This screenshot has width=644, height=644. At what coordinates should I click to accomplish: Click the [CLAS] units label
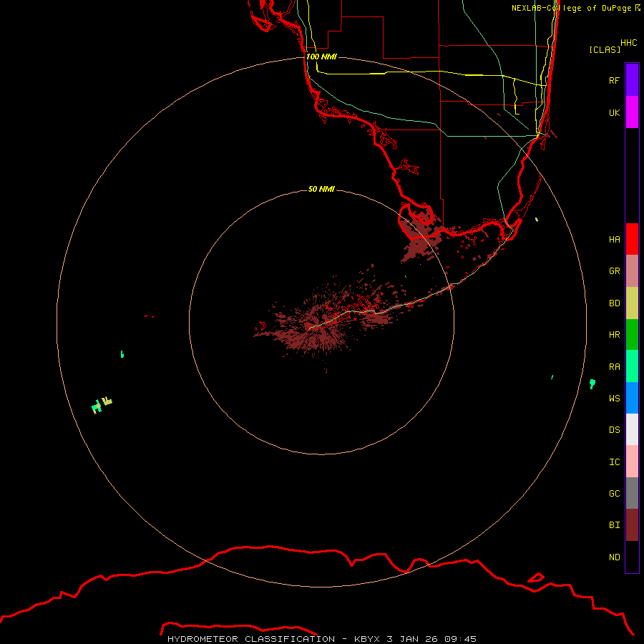pos(605,49)
